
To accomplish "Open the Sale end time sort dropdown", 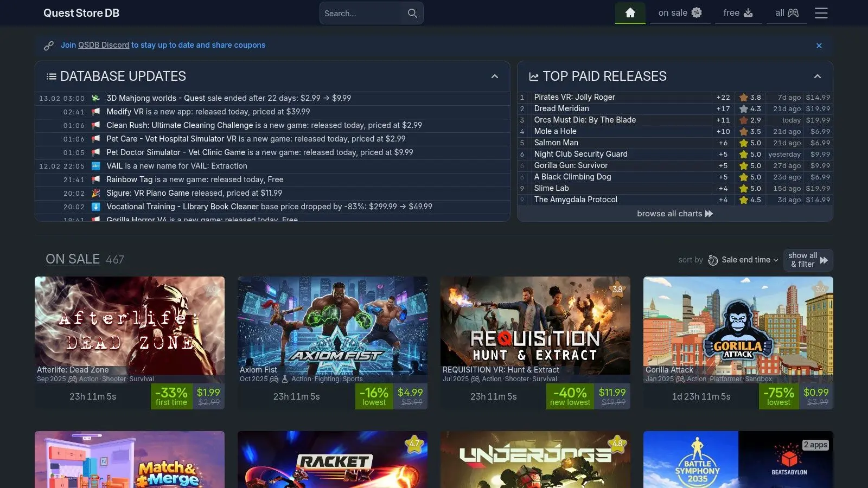I will click(743, 260).
